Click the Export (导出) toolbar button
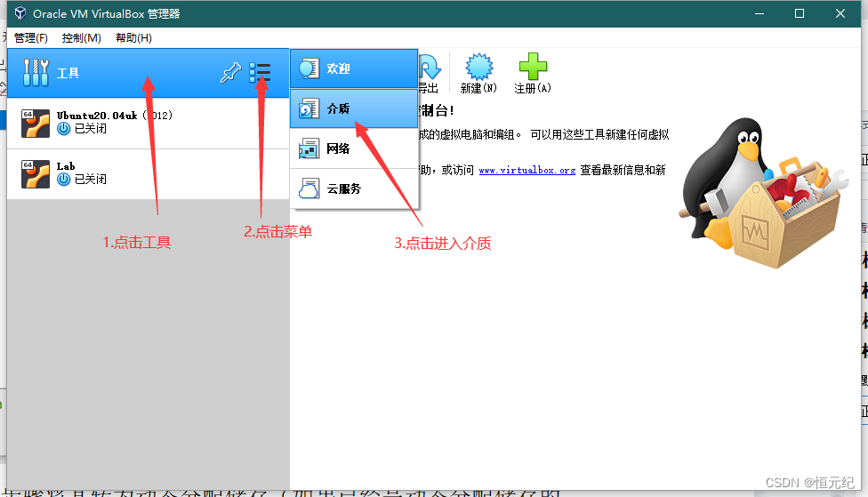Viewport: 868px width, 497px height. click(429, 74)
